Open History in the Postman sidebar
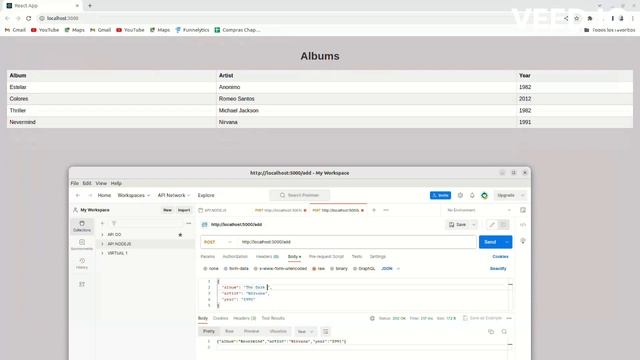Screen dimensions: 640x360 point(82,263)
